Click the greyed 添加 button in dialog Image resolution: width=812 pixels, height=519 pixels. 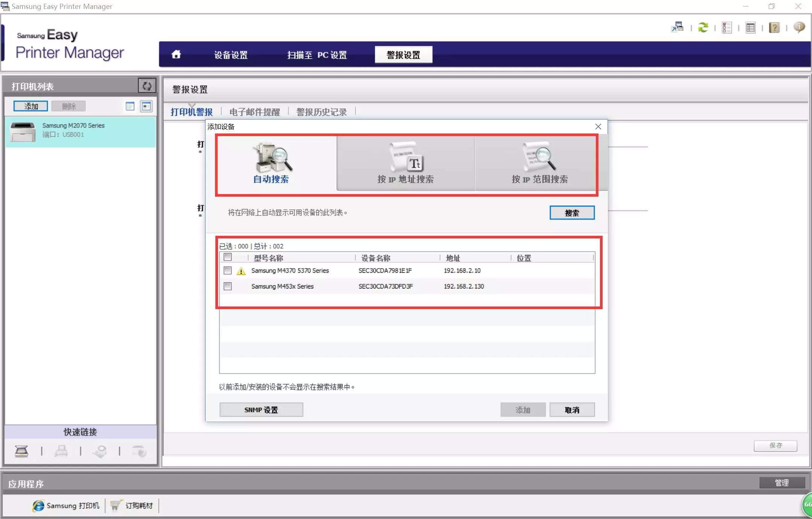pyautogui.click(x=523, y=410)
